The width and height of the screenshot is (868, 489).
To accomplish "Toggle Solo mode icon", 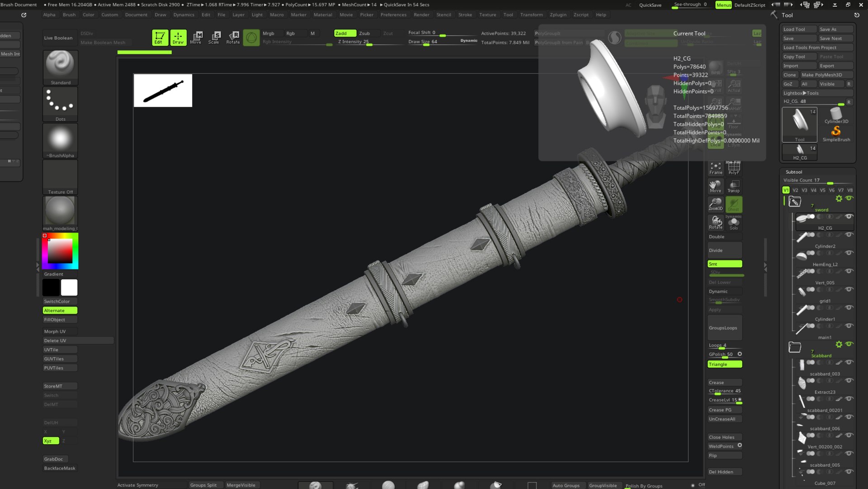I will pyautogui.click(x=734, y=223).
